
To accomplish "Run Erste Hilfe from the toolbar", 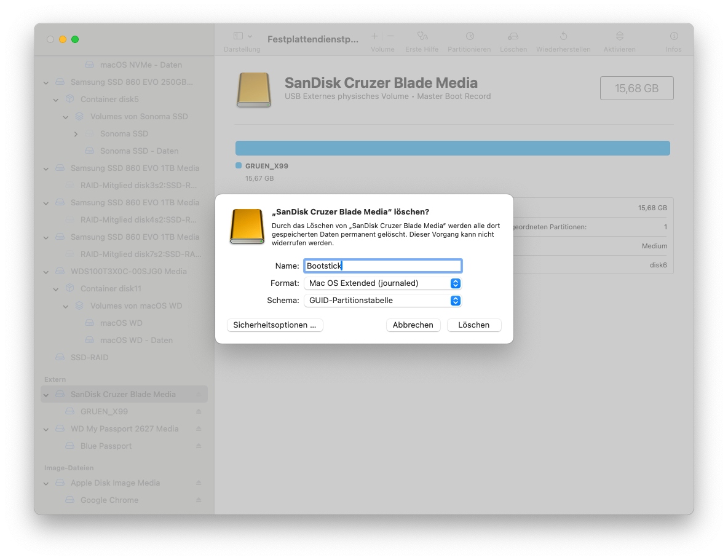I will tap(422, 36).
